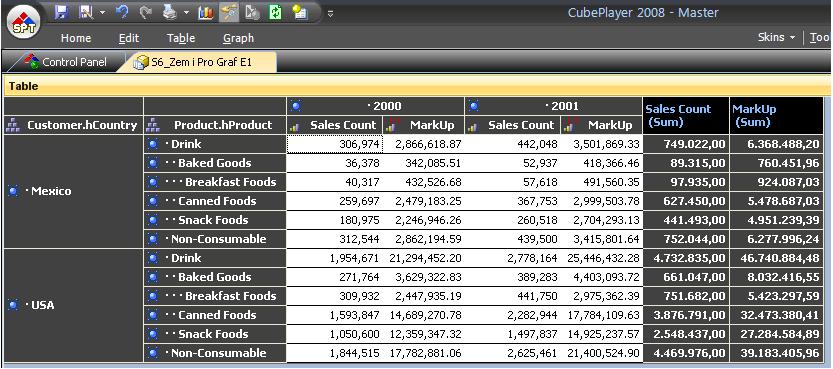
Task: Open the Table menu
Action: pyautogui.click(x=181, y=38)
